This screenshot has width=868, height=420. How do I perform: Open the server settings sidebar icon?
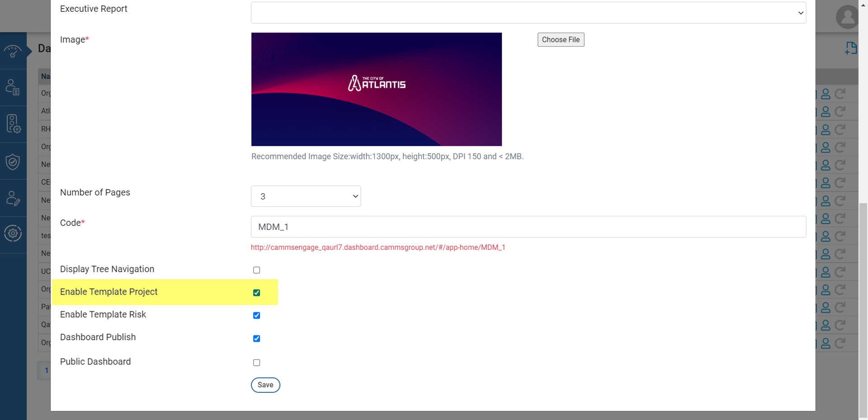pyautogui.click(x=13, y=124)
